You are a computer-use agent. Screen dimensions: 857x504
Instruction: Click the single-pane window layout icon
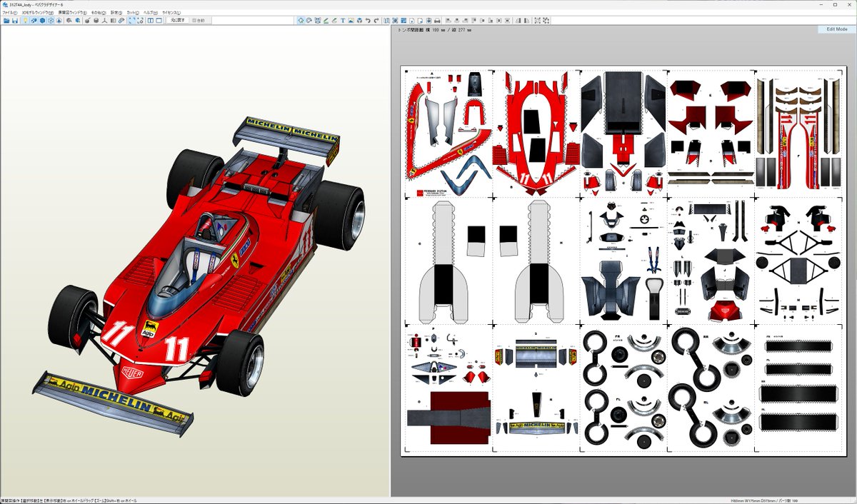pos(159,20)
